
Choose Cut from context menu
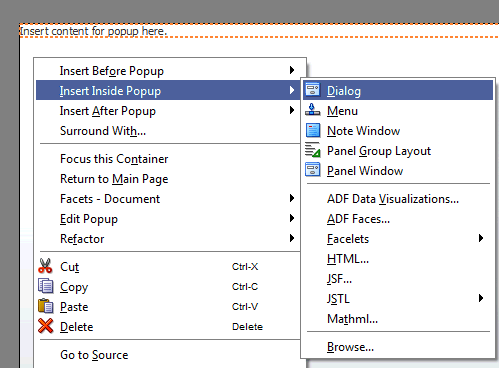pos(168,266)
